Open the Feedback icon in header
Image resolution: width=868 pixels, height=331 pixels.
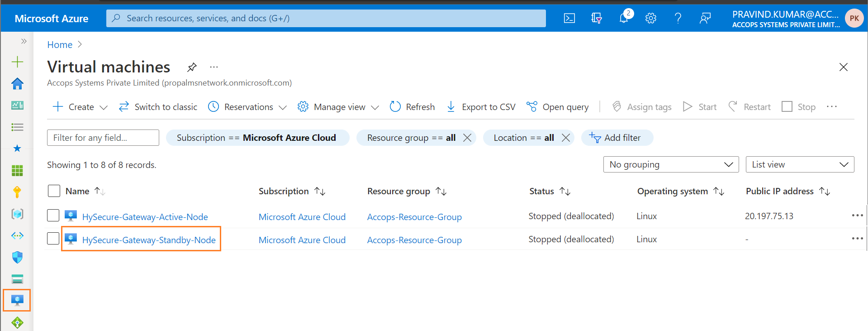click(x=705, y=18)
